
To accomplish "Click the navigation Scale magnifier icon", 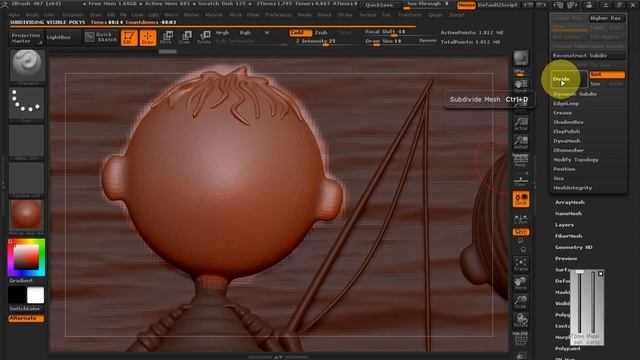I will tap(521, 302).
